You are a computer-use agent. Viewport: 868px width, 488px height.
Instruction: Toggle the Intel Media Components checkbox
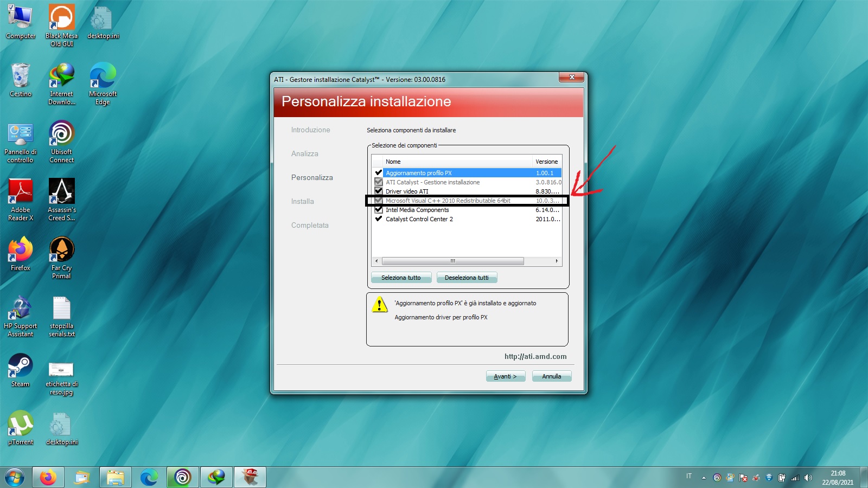point(379,210)
